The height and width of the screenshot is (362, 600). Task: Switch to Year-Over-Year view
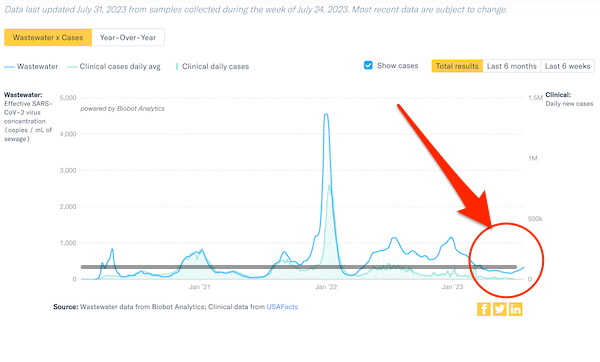(128, 38)
